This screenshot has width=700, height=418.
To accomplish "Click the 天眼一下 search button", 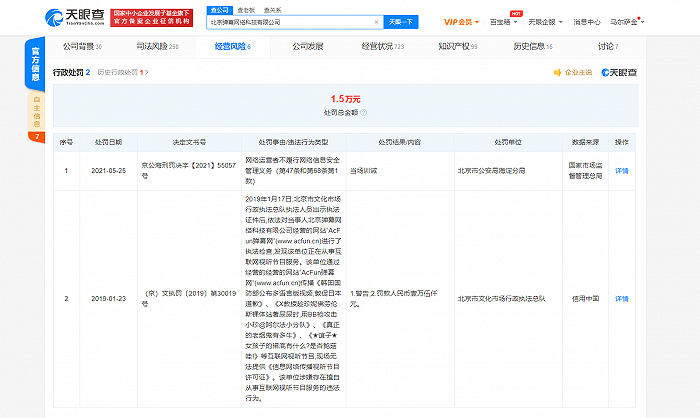I will [x=401, y=22].
